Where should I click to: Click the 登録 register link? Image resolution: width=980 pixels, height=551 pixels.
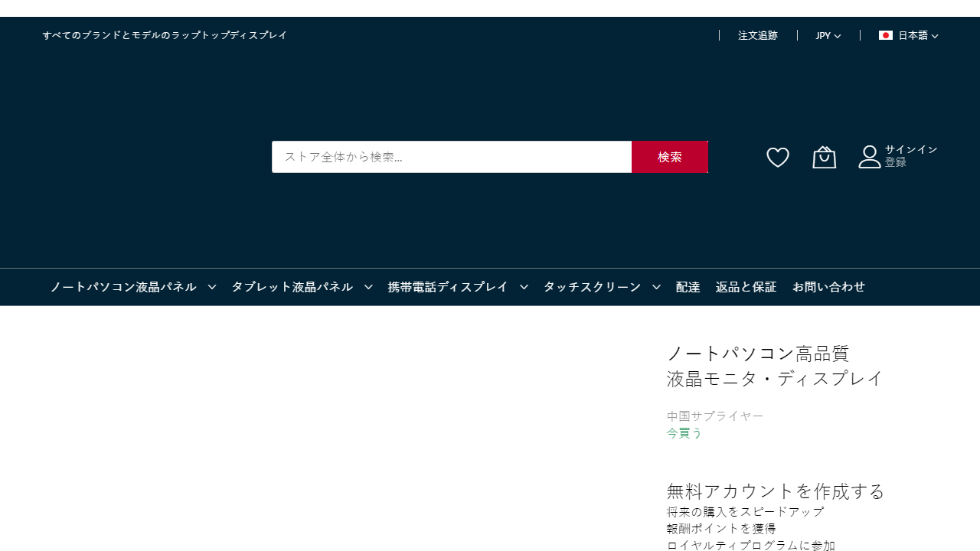coord(896,162)
